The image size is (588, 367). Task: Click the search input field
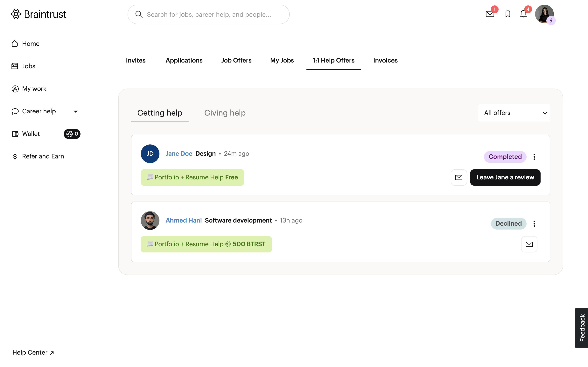click(208, 15)
